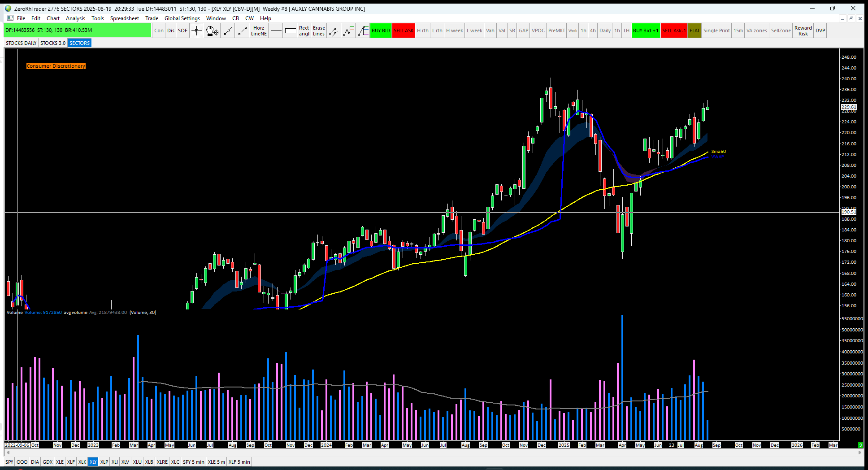Open the Spreadsheet menu
The height and width of the screenshot is (470, 868).
[125, 18]
